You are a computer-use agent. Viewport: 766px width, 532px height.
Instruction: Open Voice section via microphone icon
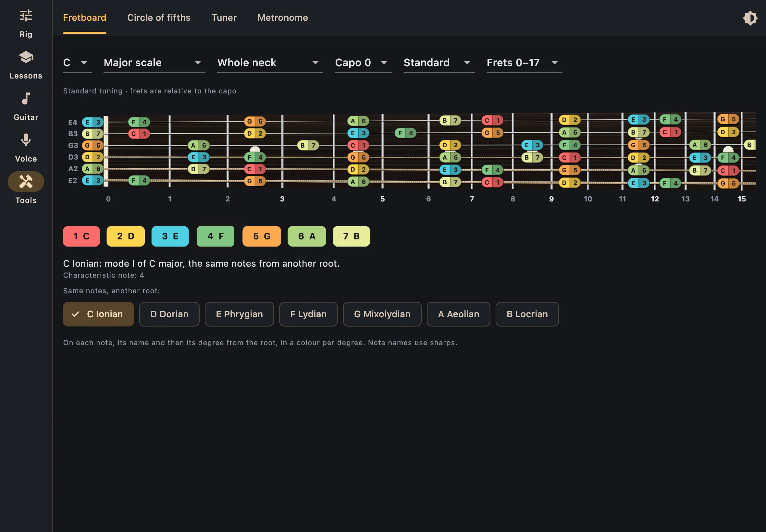point(26,140)
